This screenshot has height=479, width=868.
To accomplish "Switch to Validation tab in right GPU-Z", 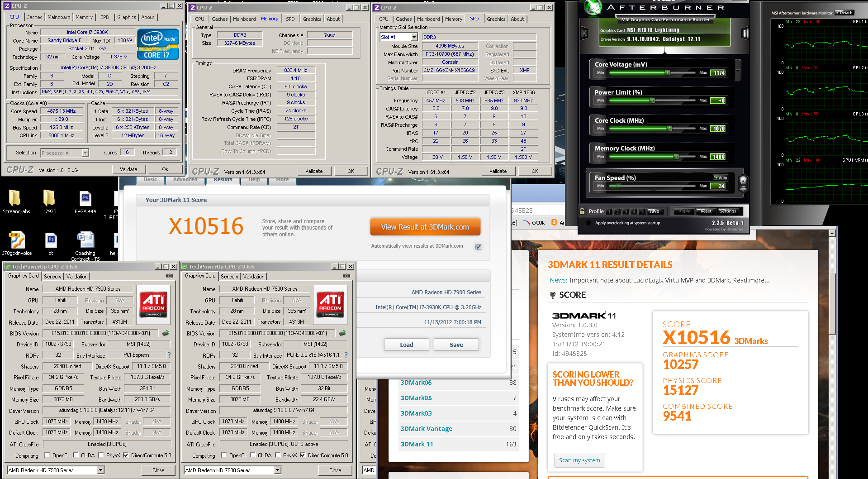I will 254,276.
